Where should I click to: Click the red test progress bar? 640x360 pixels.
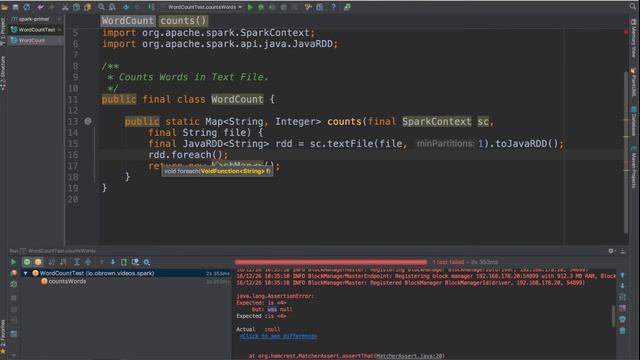point(331,262)
